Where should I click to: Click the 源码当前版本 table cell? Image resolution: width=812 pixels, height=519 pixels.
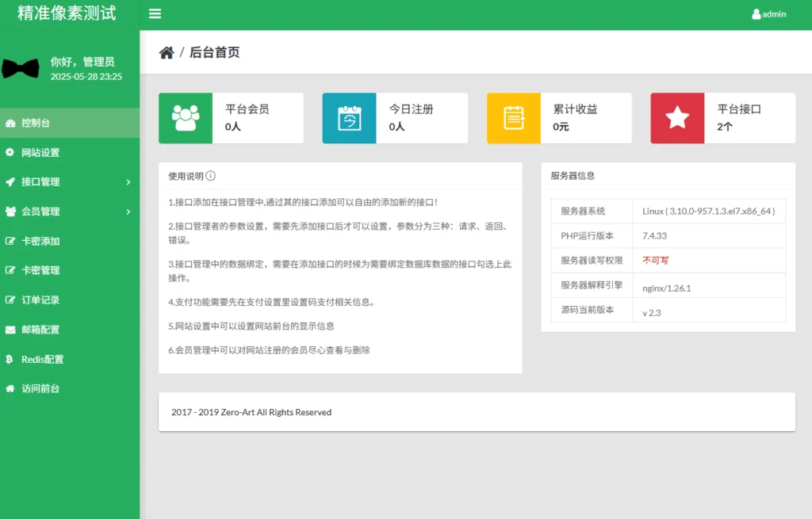coord(592,310)
